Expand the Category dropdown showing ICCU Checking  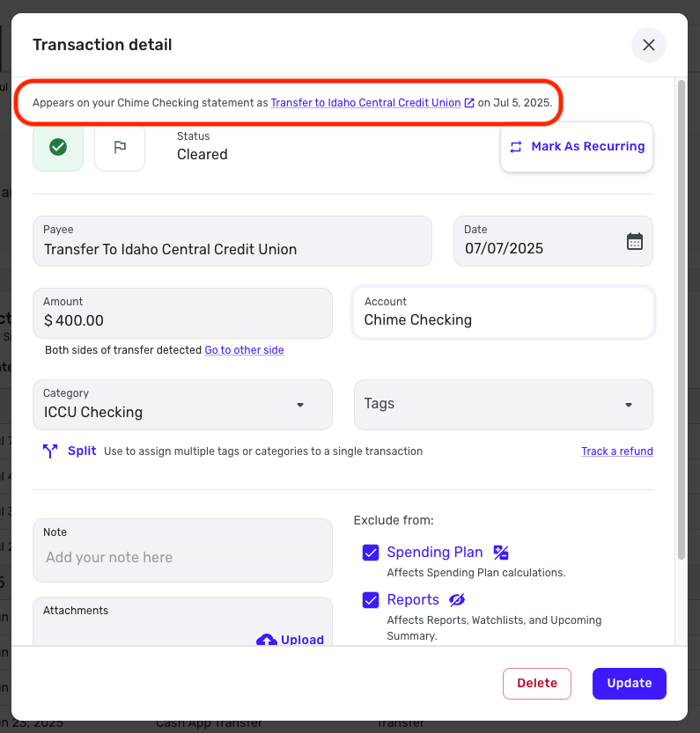(x=182, y=405)
